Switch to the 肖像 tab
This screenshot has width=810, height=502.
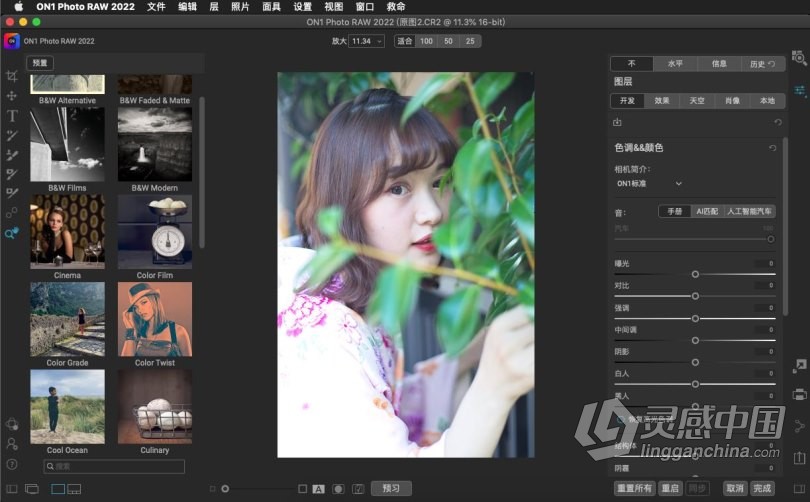click(x=732, y=101)
